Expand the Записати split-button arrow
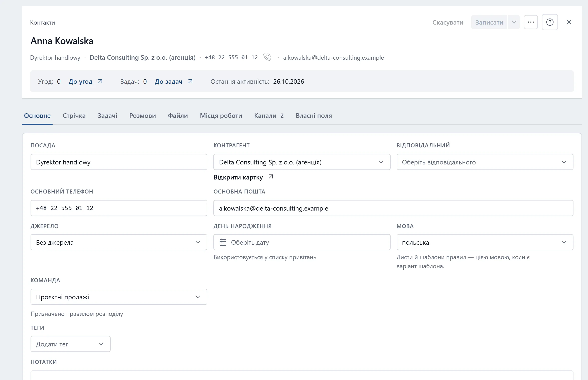The height and width of the screenshot is (380, 588). (514, 22)
